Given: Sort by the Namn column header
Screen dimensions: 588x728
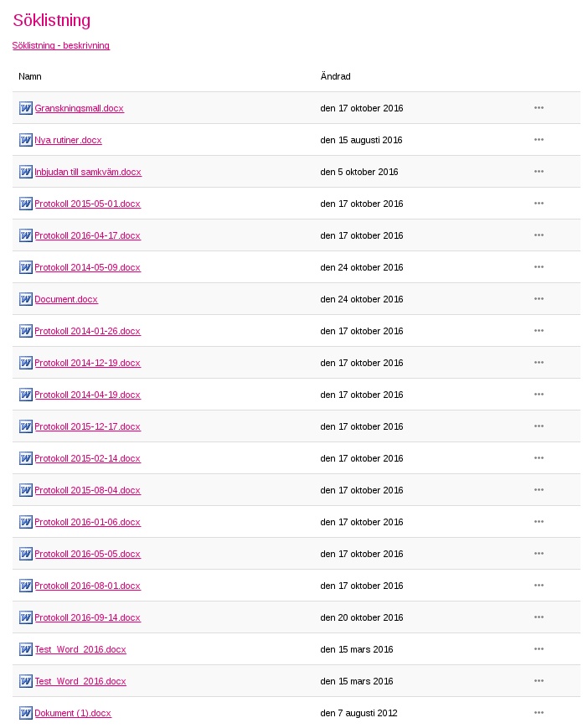Looking at the screenshot, I should tap(30, 76).
